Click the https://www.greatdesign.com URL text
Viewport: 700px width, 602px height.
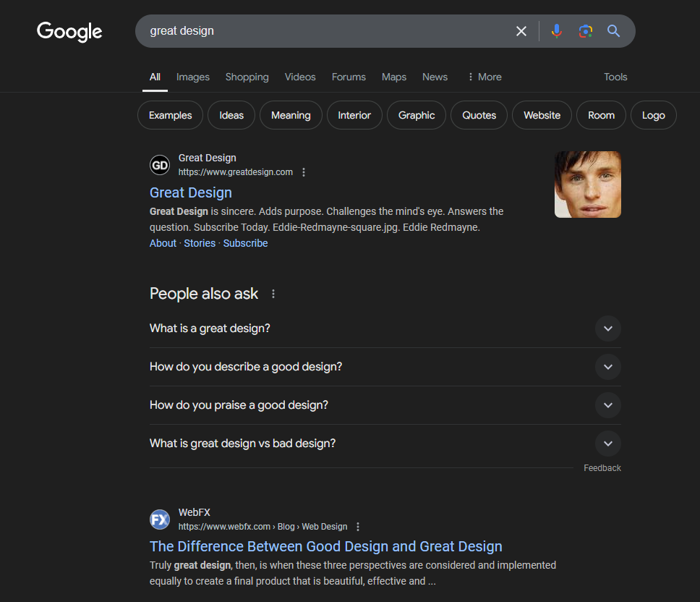coord(235,172)
